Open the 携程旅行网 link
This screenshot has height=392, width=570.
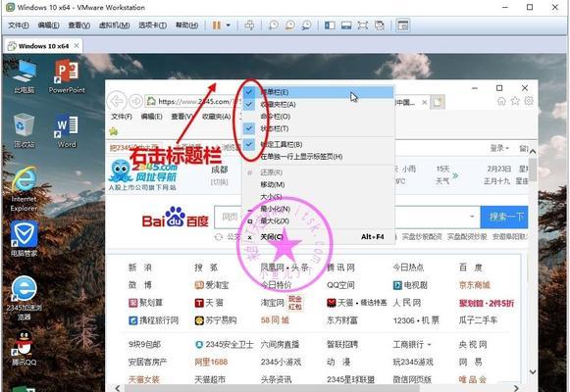(154, 320)
